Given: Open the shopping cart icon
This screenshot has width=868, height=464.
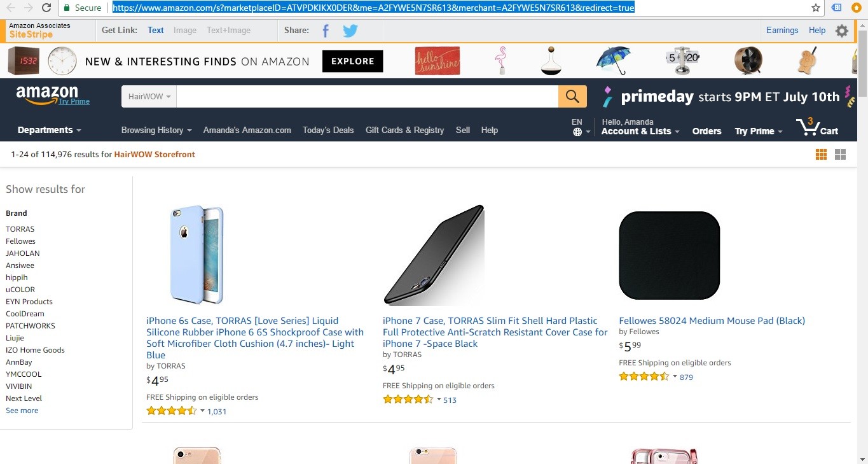Looking at the screenshot, I should click(x=817, y=127).
